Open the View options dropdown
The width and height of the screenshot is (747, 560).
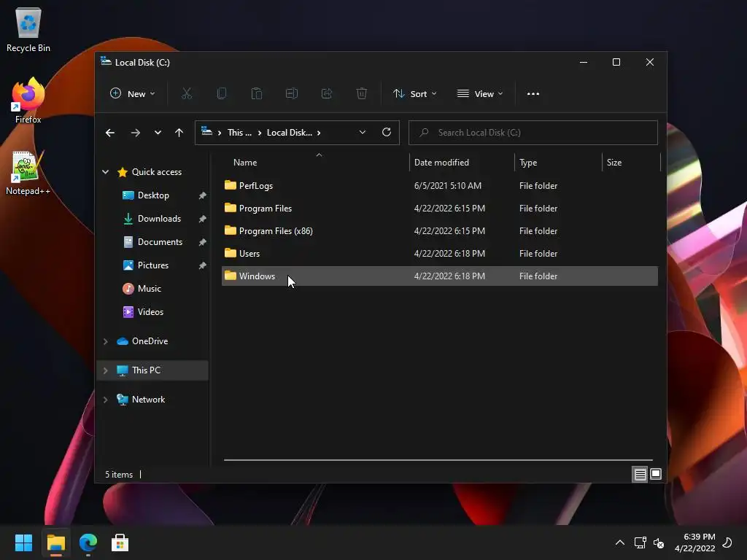click(480, 94)
